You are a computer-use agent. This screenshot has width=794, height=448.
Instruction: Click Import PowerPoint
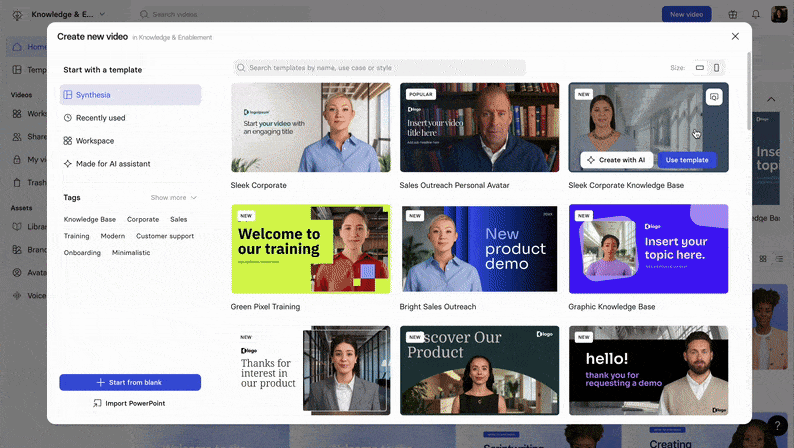[130, 403]
